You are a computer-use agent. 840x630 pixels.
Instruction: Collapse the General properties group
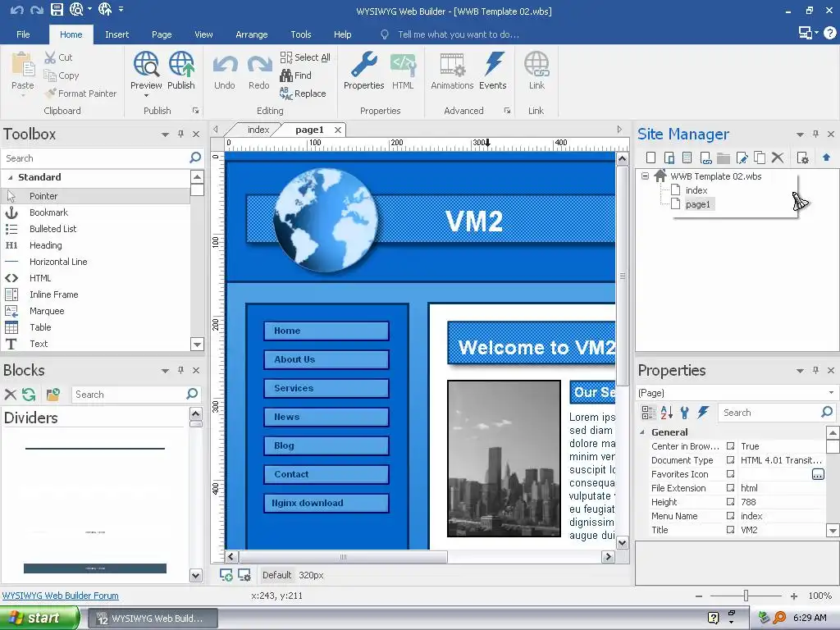point(642,431)
